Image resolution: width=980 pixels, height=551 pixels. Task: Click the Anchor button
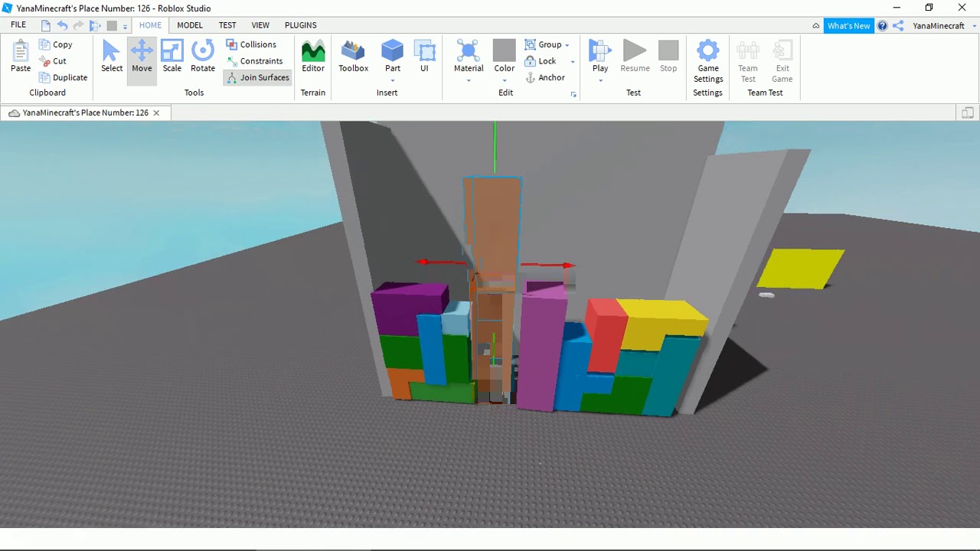(545, 77)
